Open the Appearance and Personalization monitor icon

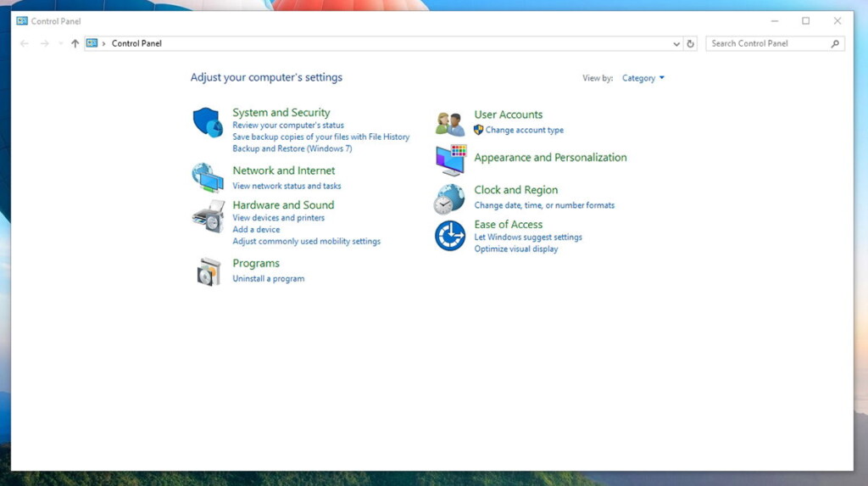pos(451,160)
